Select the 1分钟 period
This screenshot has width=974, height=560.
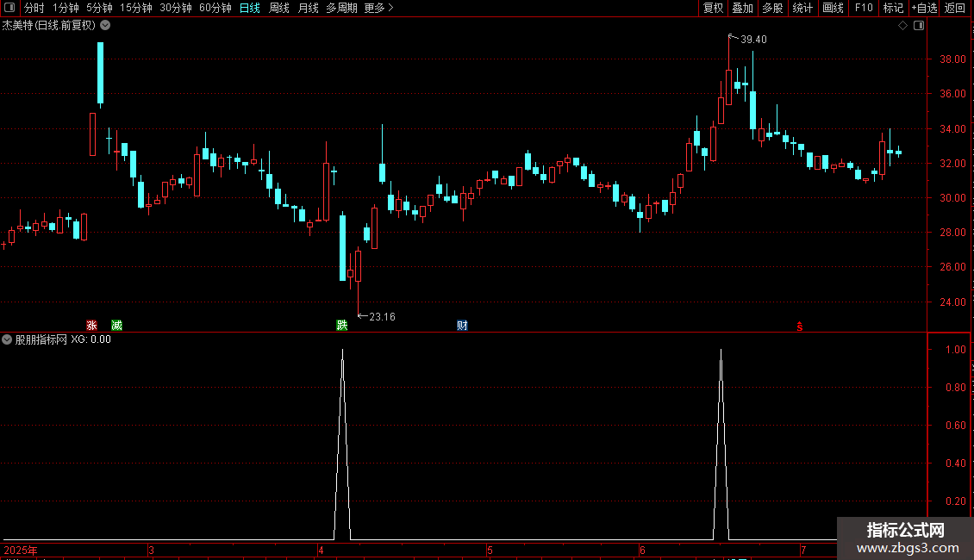(66, 8)
